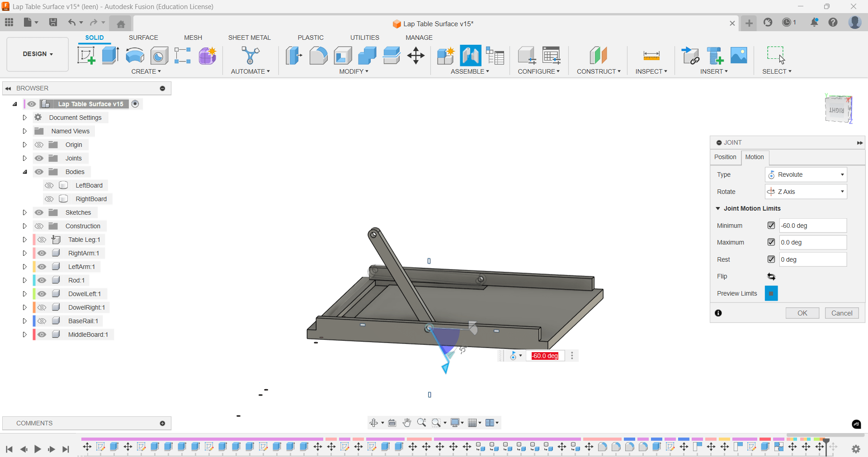Select the Shell tool
The width and height of the screenshot is (868, 457).
[x=343, y=56]
